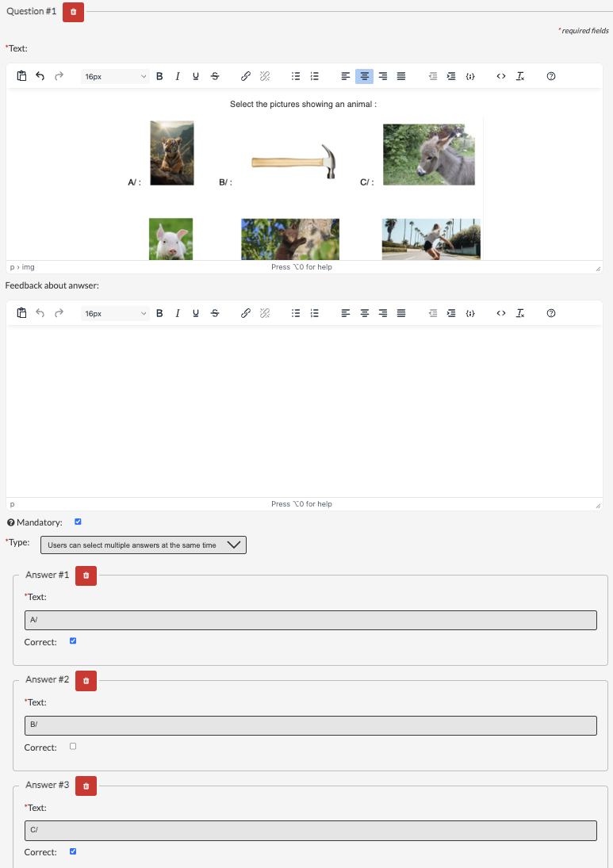Open the question Type dropdown
The height and width of the screenshot is (868, 613).
144,545
